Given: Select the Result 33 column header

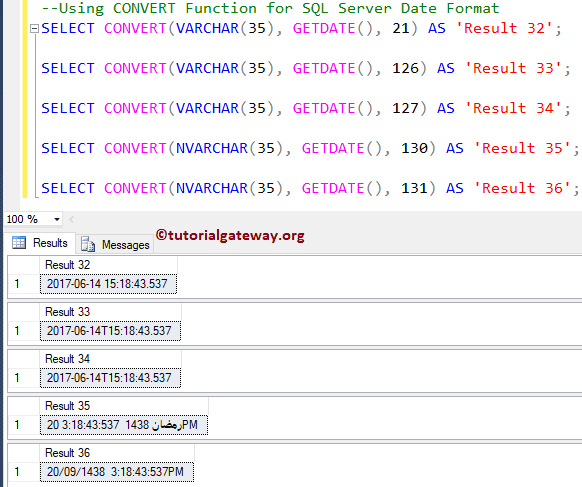Looking at the screenshot, I should pos(110,312).
